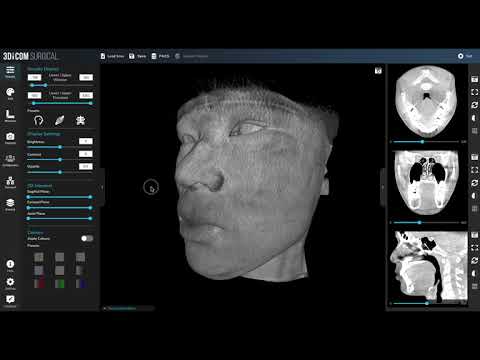Apply the head silhouette density preset
Viewport: 480px width, 360px height.
(39, 120)
